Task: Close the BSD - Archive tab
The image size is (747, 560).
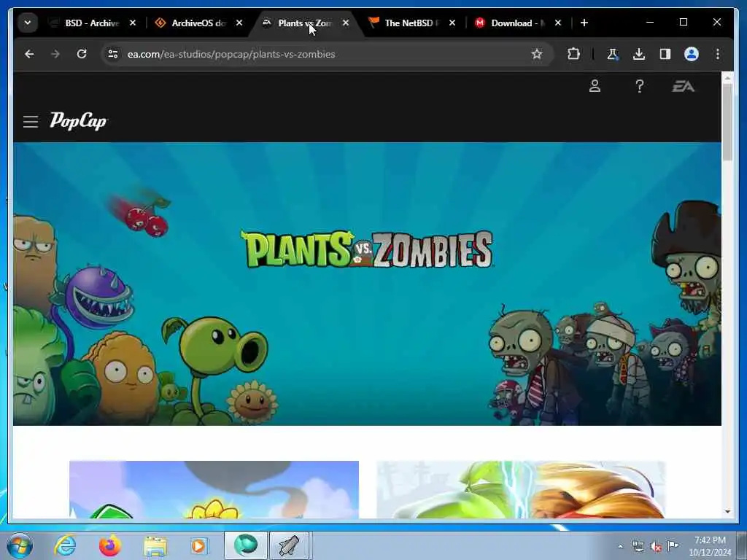Action: point(133,23)
